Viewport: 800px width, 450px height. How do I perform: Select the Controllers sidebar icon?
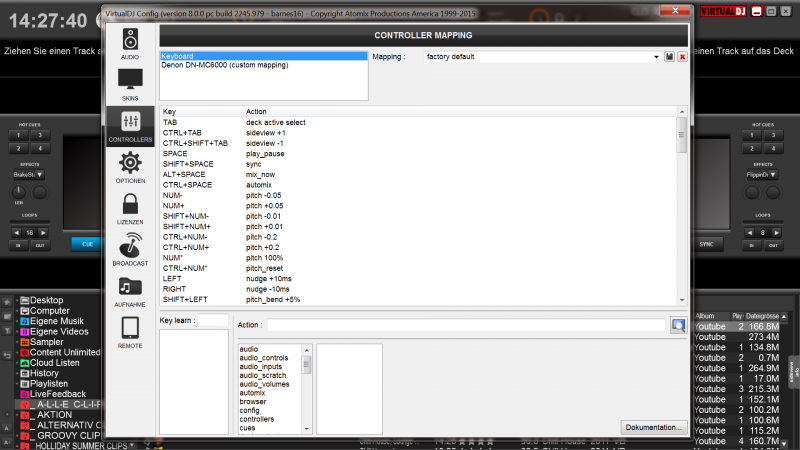[130, 126]
